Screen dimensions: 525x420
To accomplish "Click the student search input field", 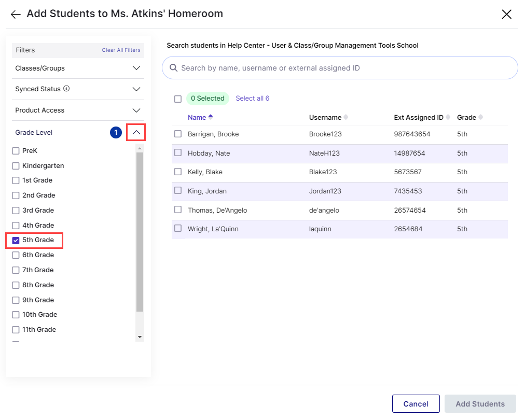I will click(x=342, y=68).
